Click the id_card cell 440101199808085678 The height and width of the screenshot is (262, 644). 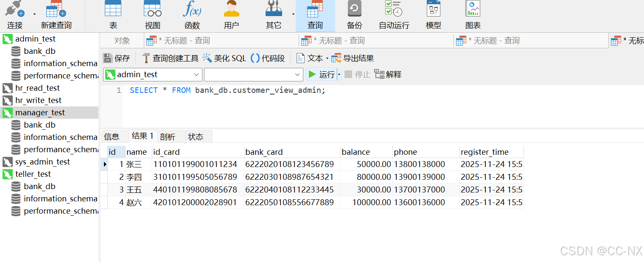coord(198,190)
